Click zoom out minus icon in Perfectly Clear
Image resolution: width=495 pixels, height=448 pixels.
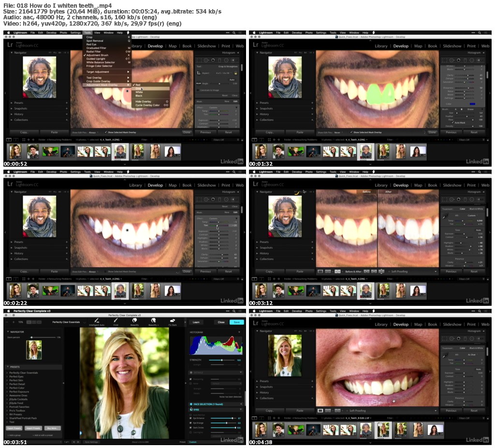tap(7, 322)
